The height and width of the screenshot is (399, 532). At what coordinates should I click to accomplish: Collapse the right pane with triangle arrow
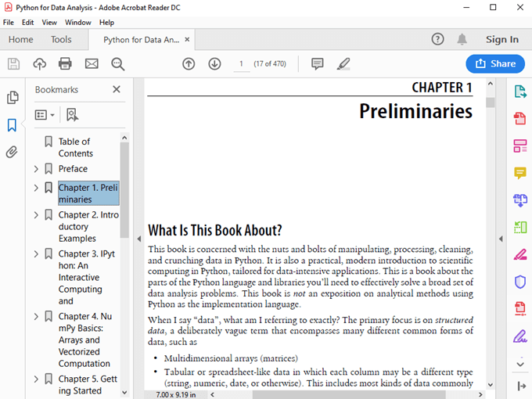(501, 239)
